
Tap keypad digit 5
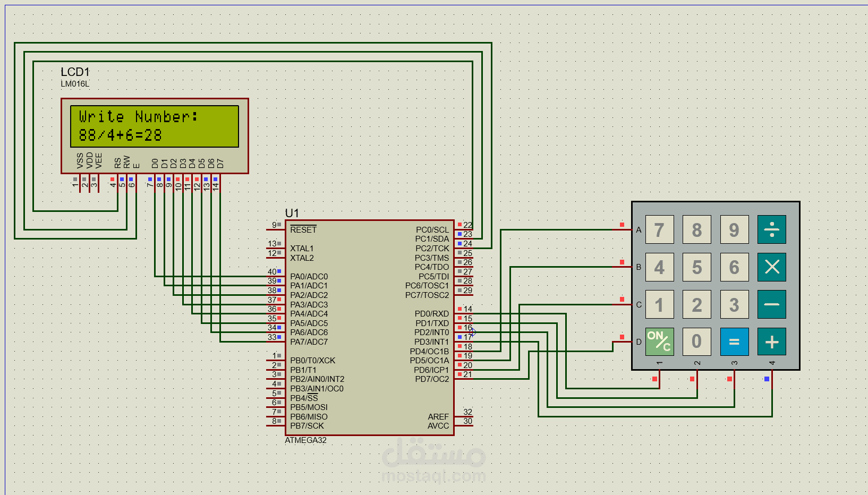coord(696,267)
